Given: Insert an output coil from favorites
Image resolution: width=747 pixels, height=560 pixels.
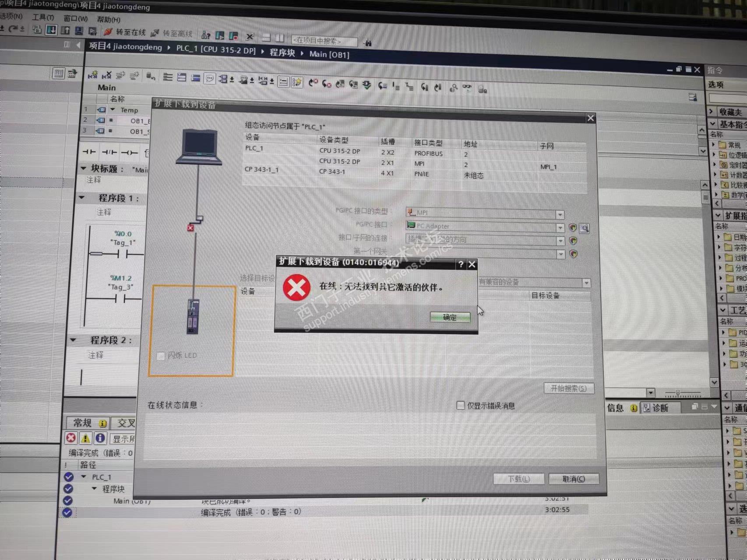Looking at the screenshot, I should pos(129,153).
